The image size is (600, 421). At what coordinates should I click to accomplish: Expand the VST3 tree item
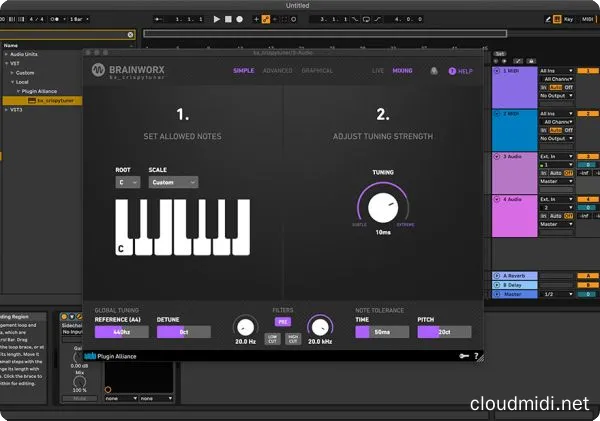[x=5, y=109]
